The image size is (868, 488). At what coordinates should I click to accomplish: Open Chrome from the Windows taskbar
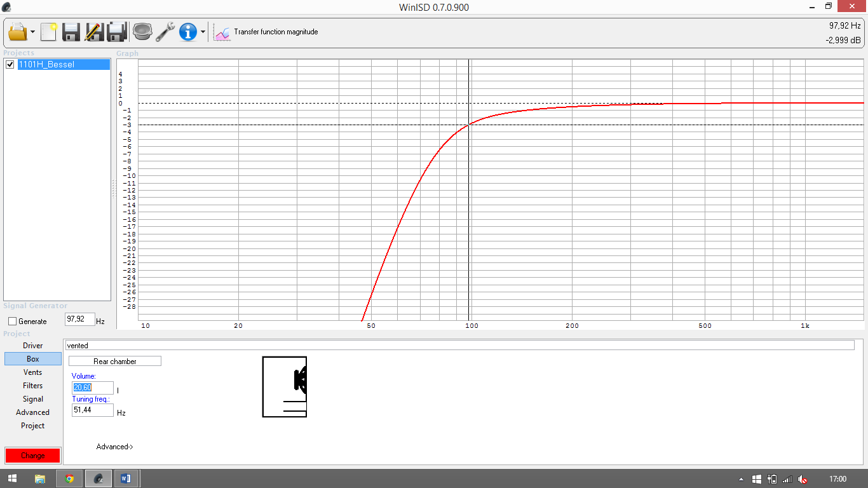point(69,478)
